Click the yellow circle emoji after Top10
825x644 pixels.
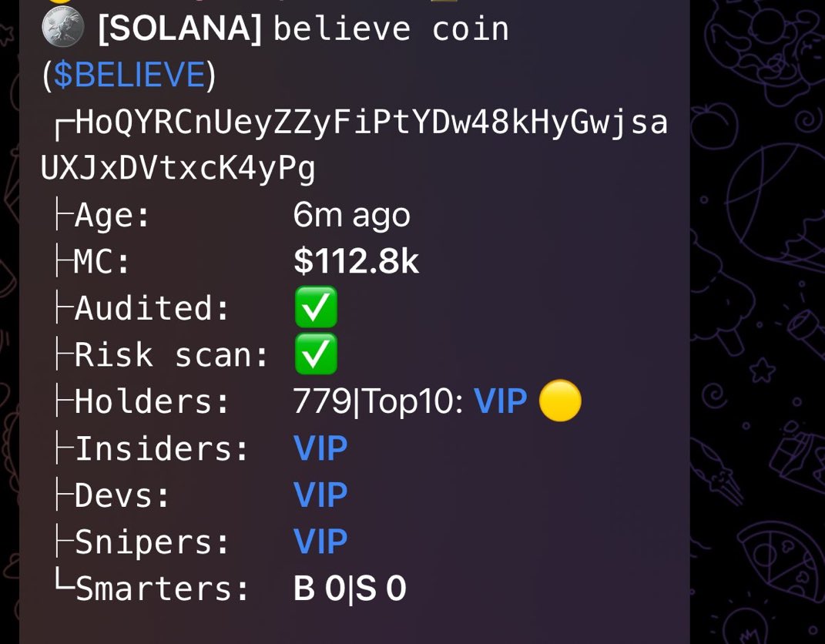click(x=560, y=401)
